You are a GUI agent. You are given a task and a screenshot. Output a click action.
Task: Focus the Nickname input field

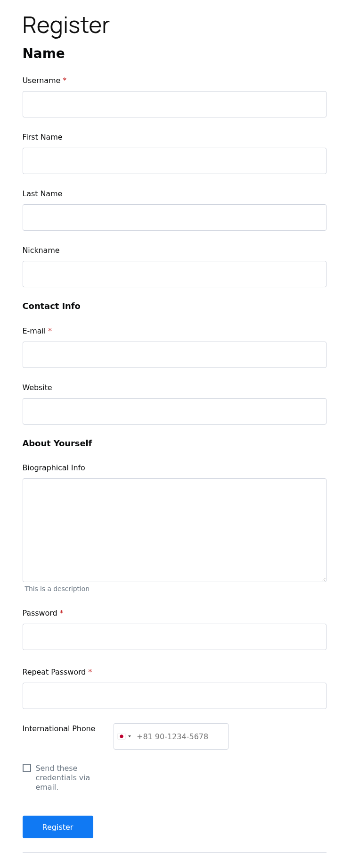pyautogui.click(x=174, y=274)
